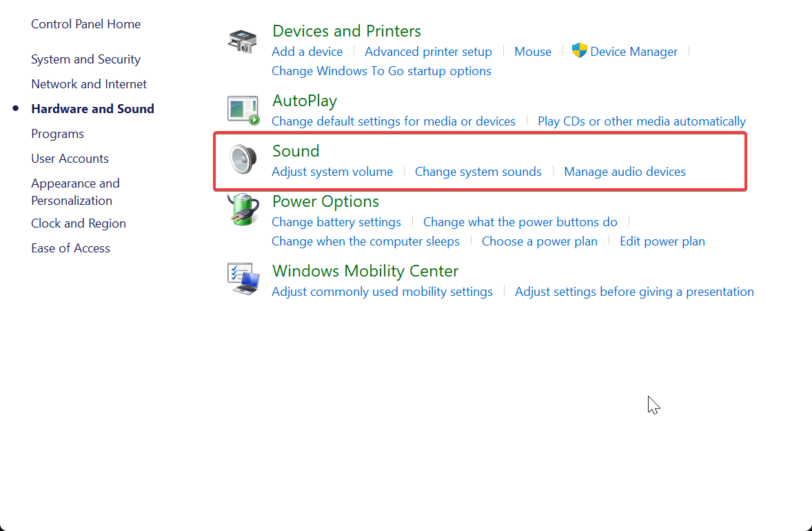This screenshot has height=531, width=812.
Task: Change when the computer sleeps
Action: (x=365, y=241)
